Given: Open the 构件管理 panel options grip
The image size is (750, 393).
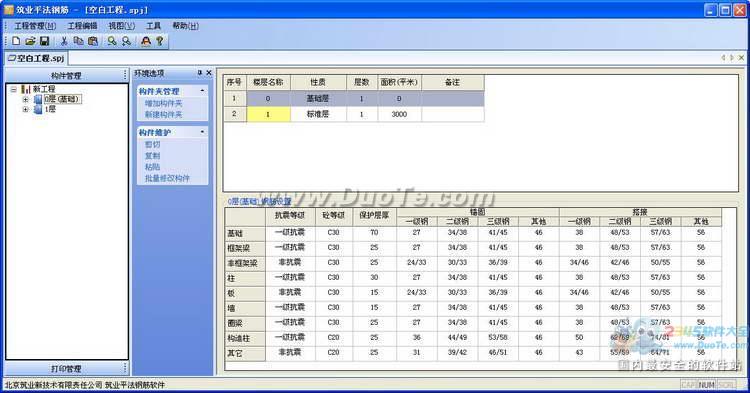Looking at the screenshot, I should tap(125, 75).
